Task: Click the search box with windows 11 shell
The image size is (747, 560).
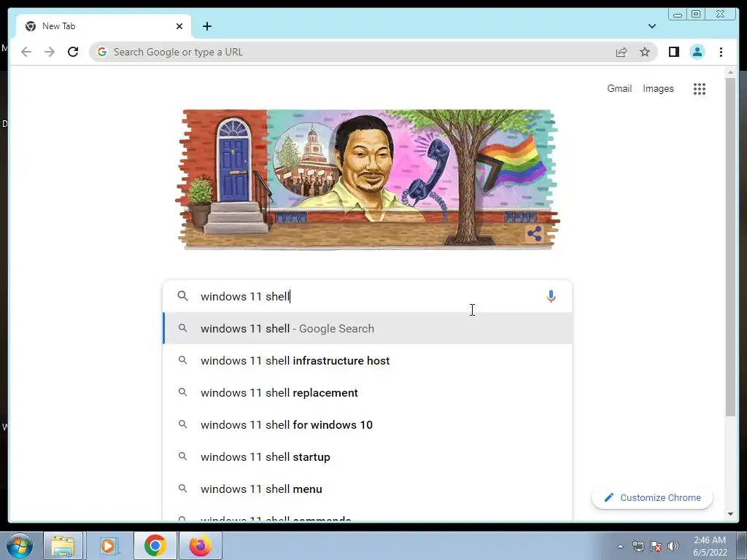Action: [x=367, y=296]
